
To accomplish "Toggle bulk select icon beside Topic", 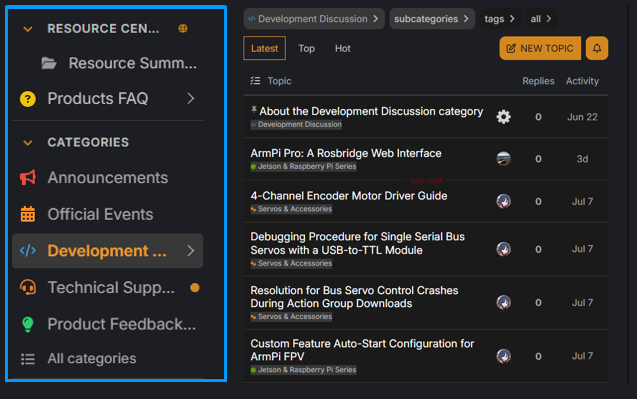I will pyautogui.click(x=255, y=81).
